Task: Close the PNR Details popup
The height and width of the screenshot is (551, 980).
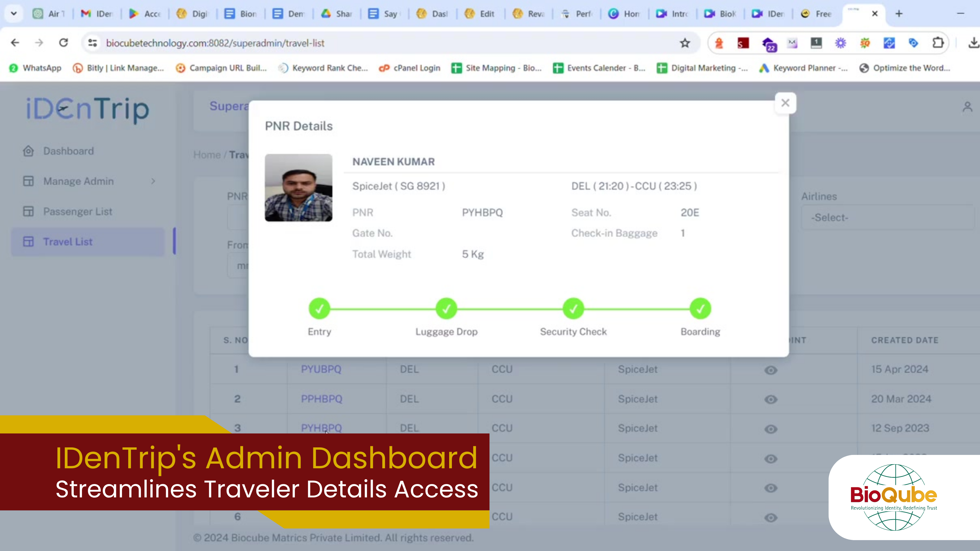Action: pos(785,103)
